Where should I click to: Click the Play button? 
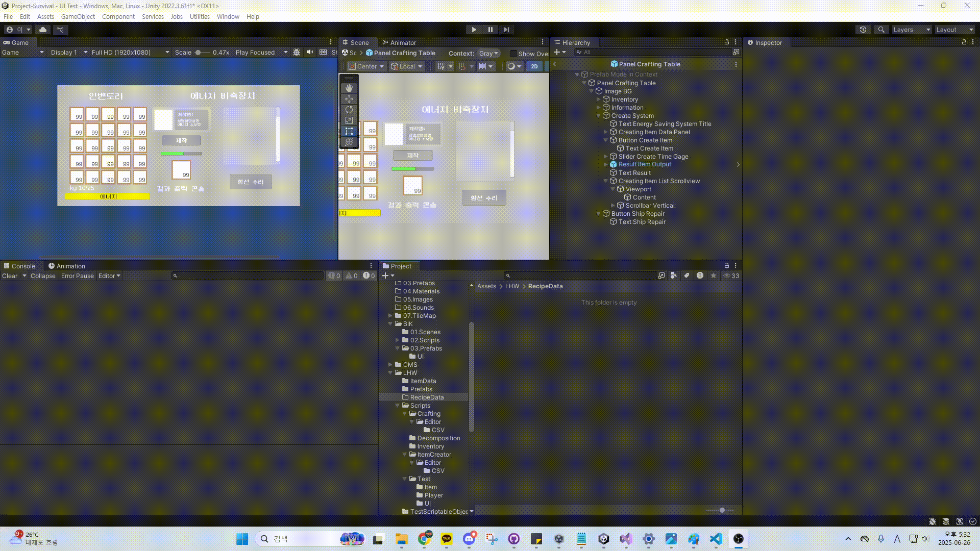coord(474,30)
